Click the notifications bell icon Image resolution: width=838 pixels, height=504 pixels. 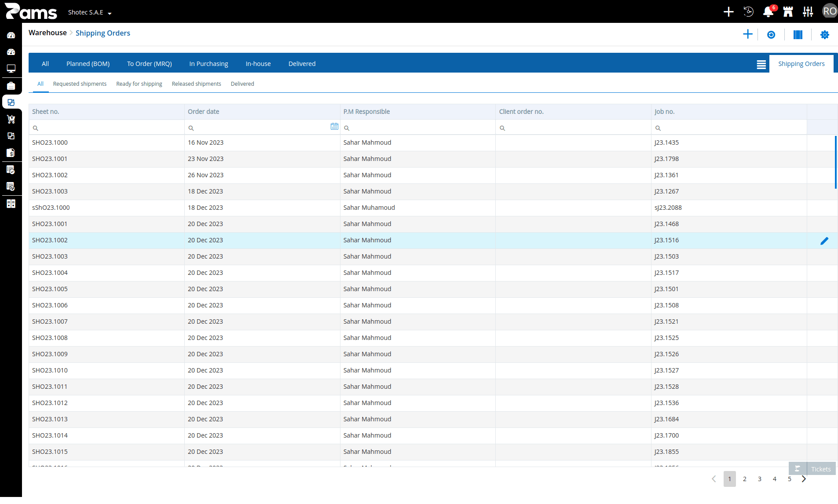[x=768, y=12]
